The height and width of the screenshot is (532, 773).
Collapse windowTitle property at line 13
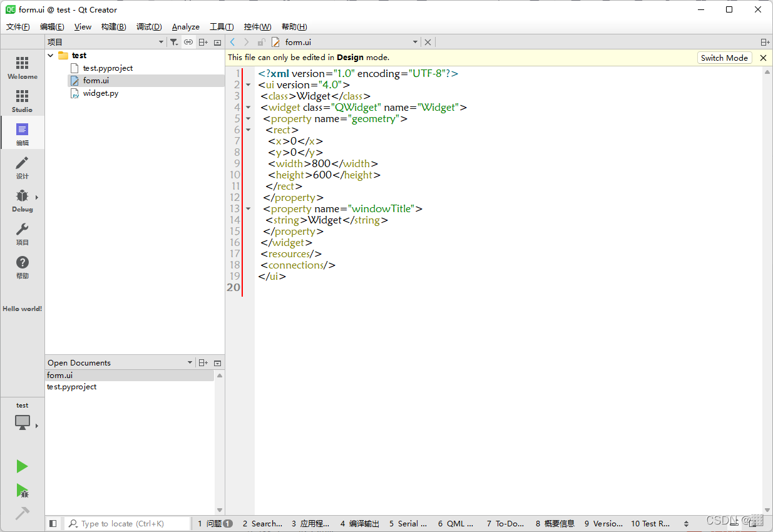coord(248,208)
